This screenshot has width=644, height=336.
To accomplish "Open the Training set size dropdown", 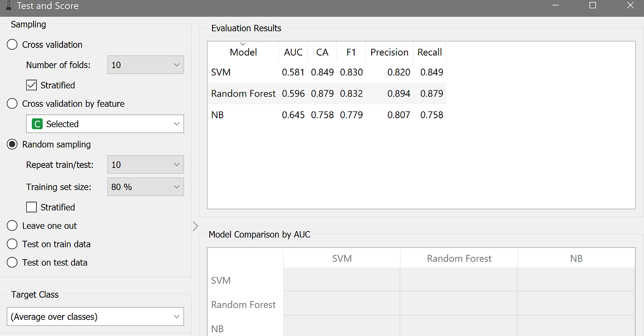I will pyautogui.click(x=145, y=187).
